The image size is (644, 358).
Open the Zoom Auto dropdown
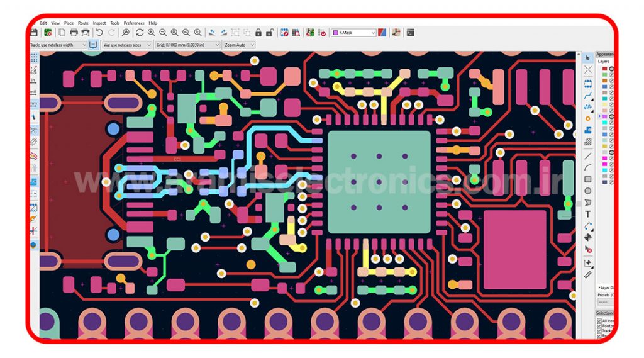click(x=239, y=45)
